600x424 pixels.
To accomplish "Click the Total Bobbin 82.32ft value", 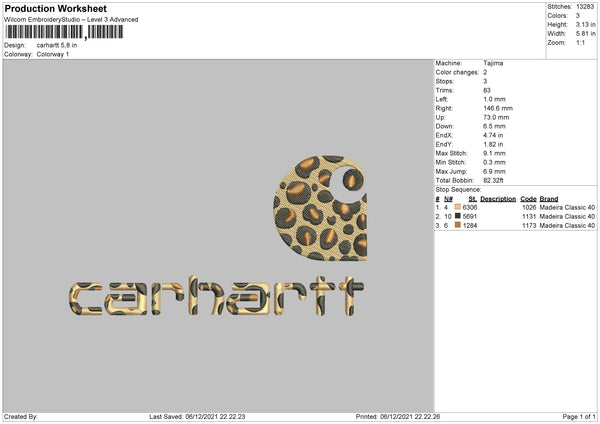I will (496, 176).
